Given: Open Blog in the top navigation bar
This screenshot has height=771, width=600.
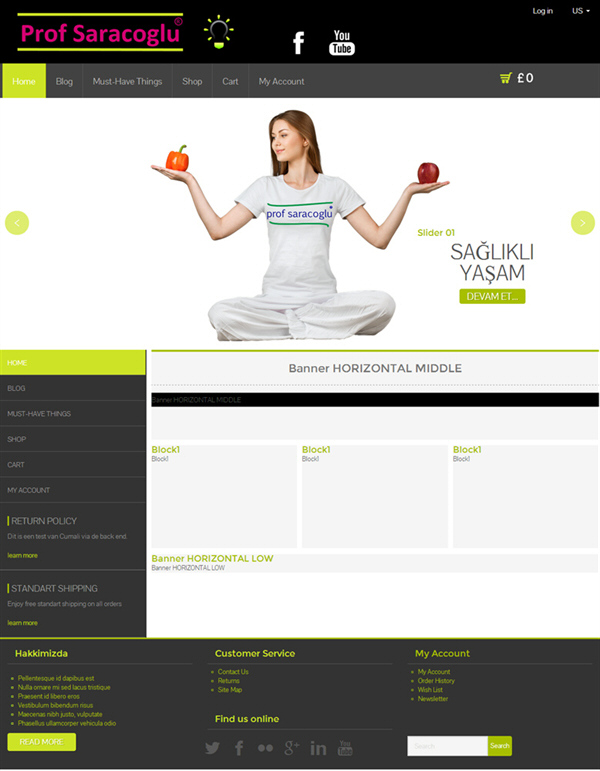Looking at the screenshot, I should pos(64,81).
